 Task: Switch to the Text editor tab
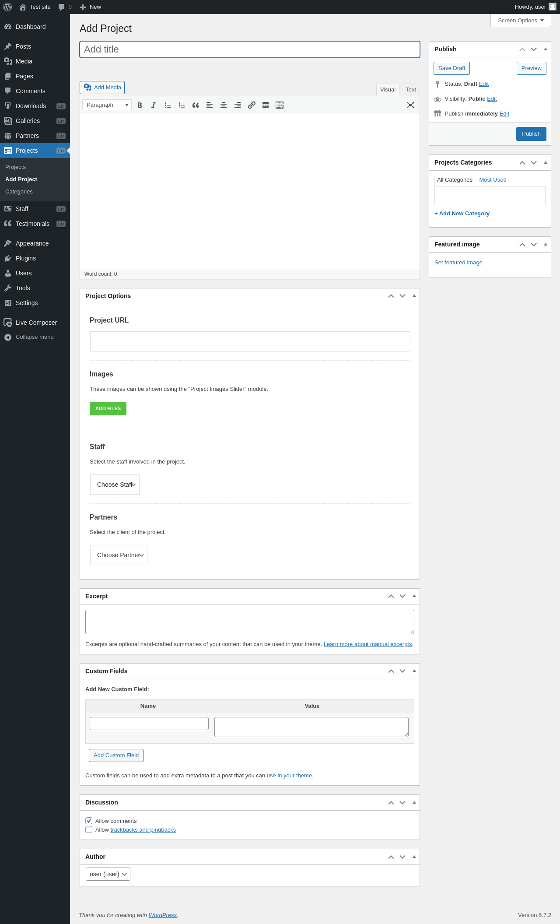tap(410, 90)
